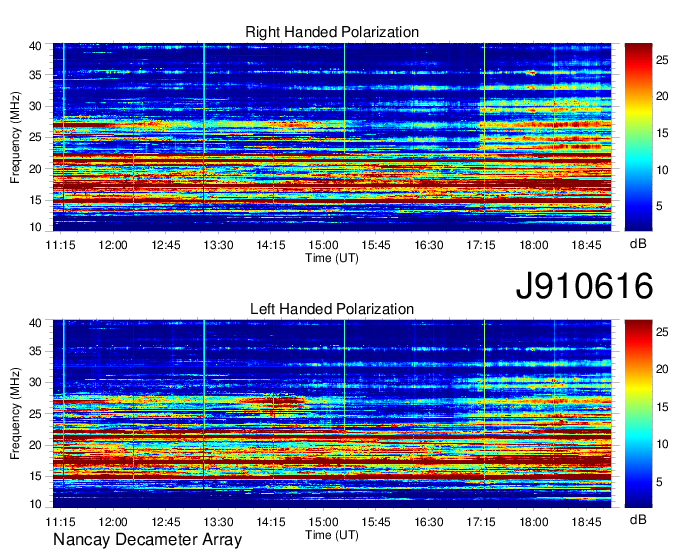Image resolution: width=680 pixels, height=552 pixels.
Task: Click the 13:30 time tick of the left-handed plot
Action: 219,522
